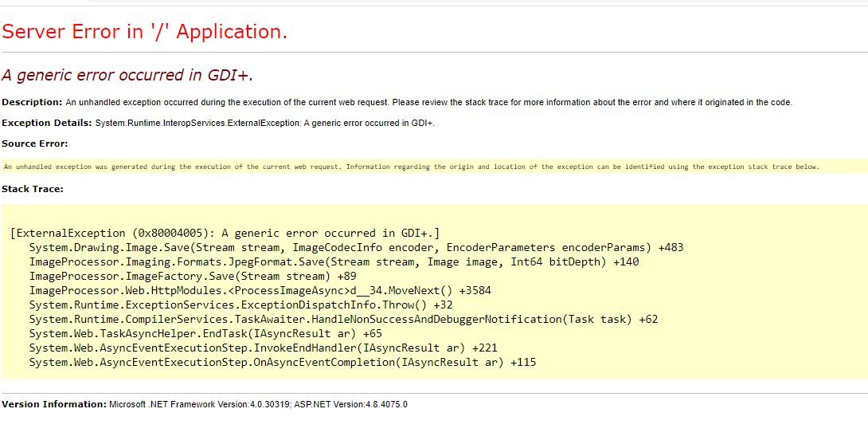The image size is (868, 448).
Task: Click the "Source Error:" label
Action: tap(35, 143)
